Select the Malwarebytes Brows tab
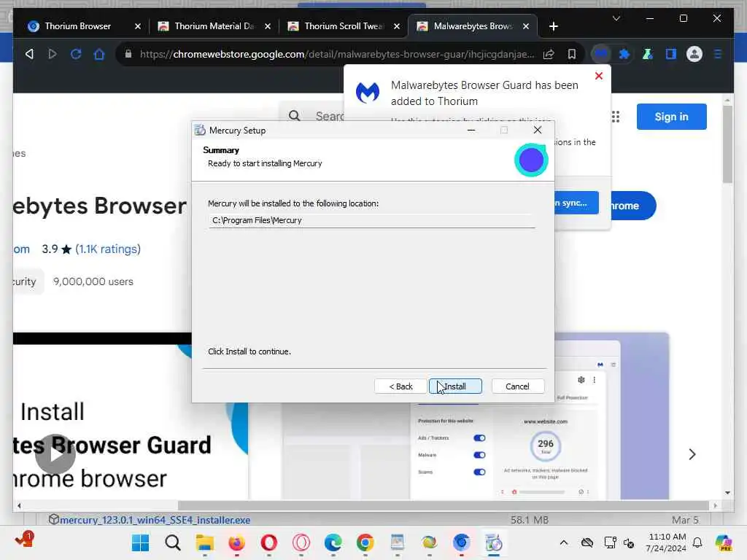This screenshot has height=560, width=747. point(472,26)
